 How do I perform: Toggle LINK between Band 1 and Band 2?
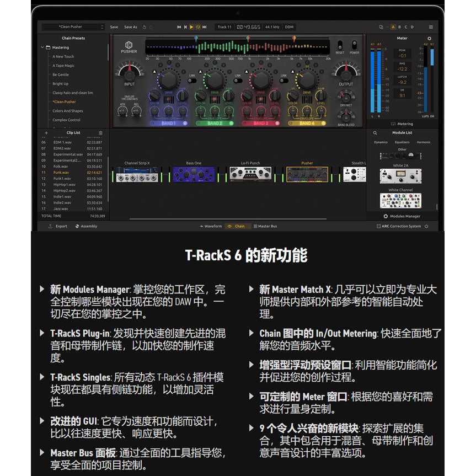click(x=192, y=81)
